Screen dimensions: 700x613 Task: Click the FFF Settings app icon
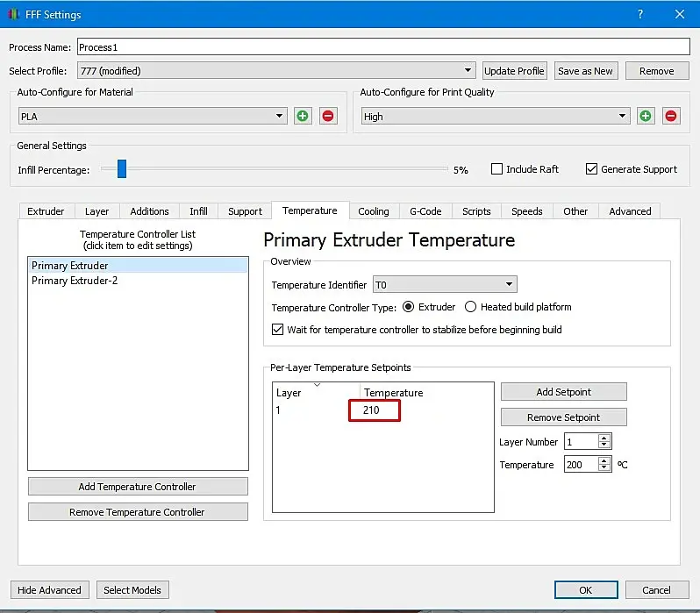click(x=13, y=14)
